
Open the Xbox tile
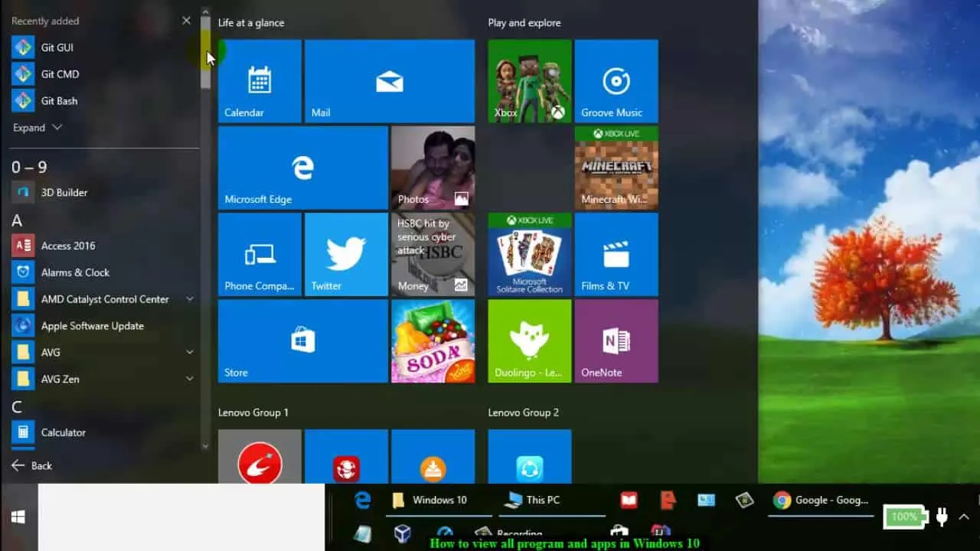click(529, 80)
